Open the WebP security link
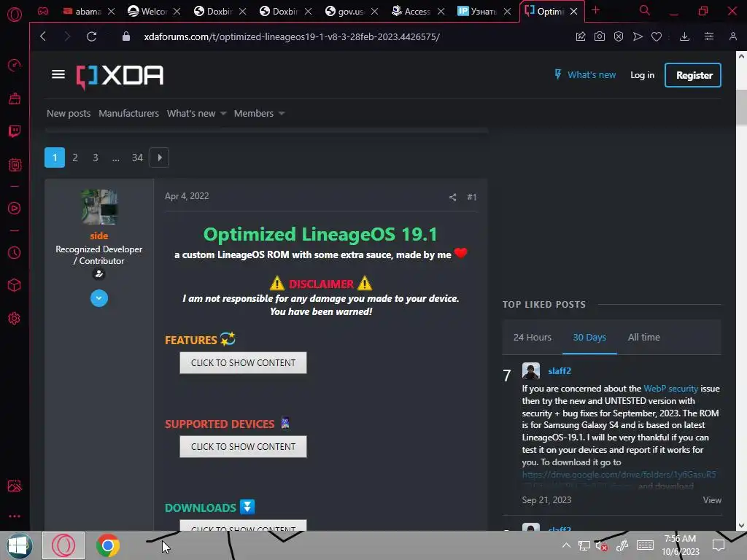The height and width of the screenshot is (560, 747). [671, 389]
